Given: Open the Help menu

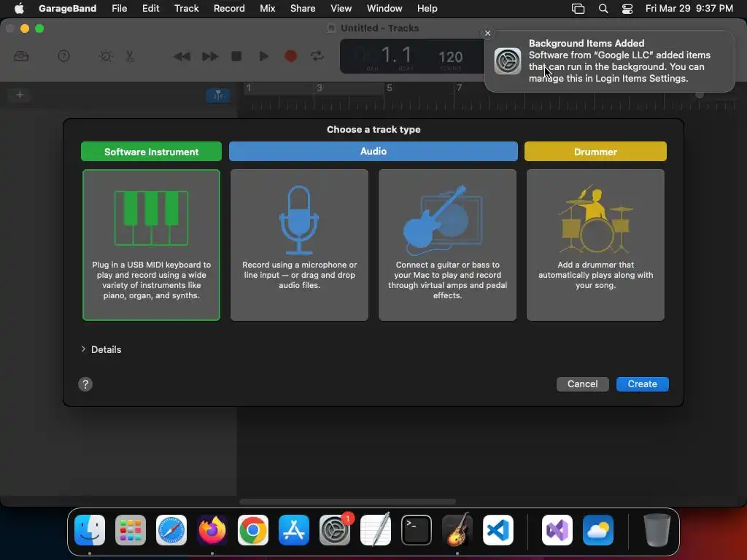Looking at the screenshot, I should 427,8.
